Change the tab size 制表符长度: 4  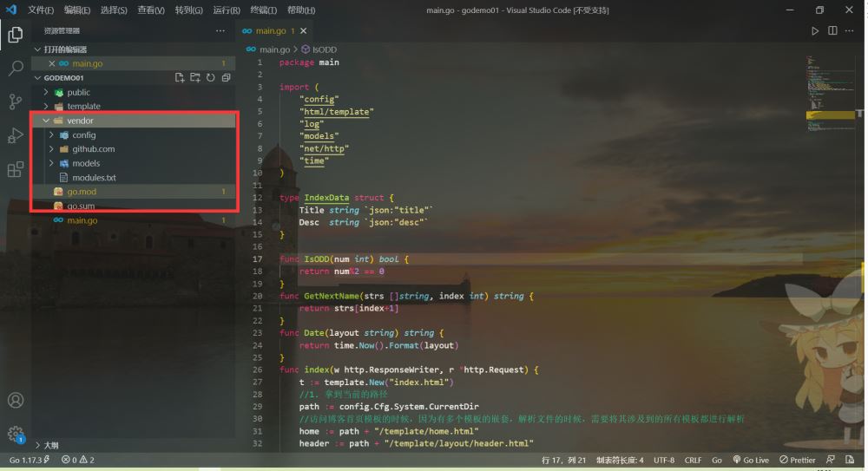click(x=620, y=460)
